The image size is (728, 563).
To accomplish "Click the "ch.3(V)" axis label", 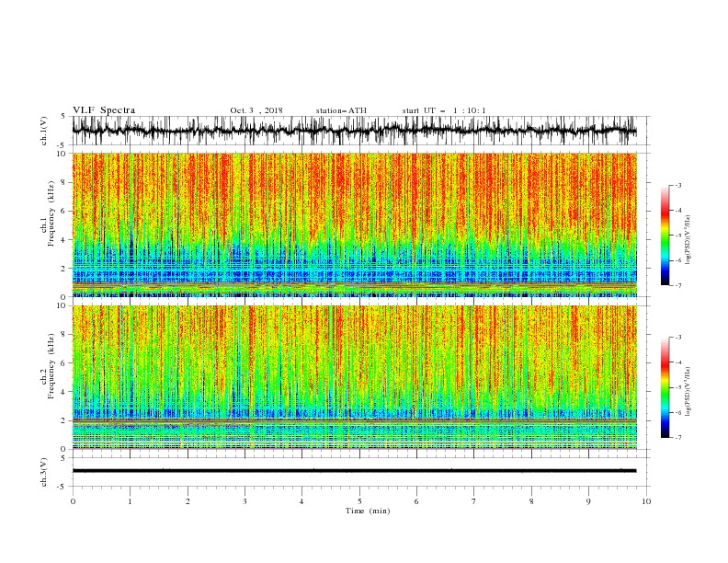I will (44, 472).
